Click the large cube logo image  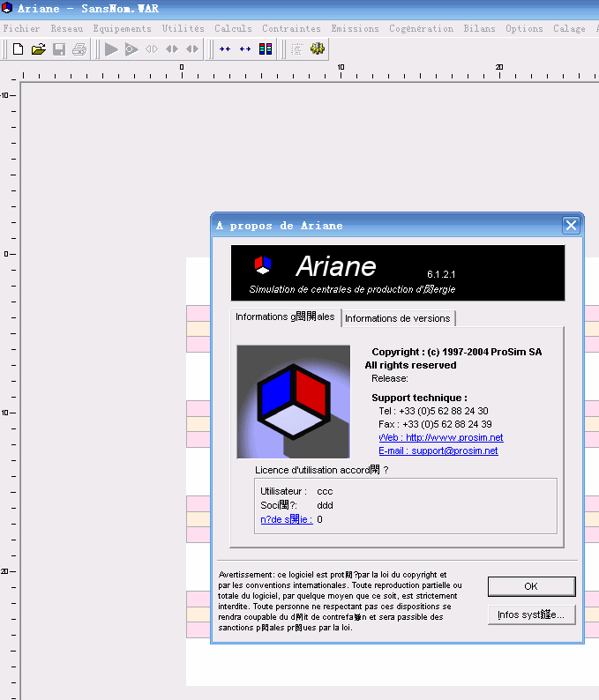294,401
